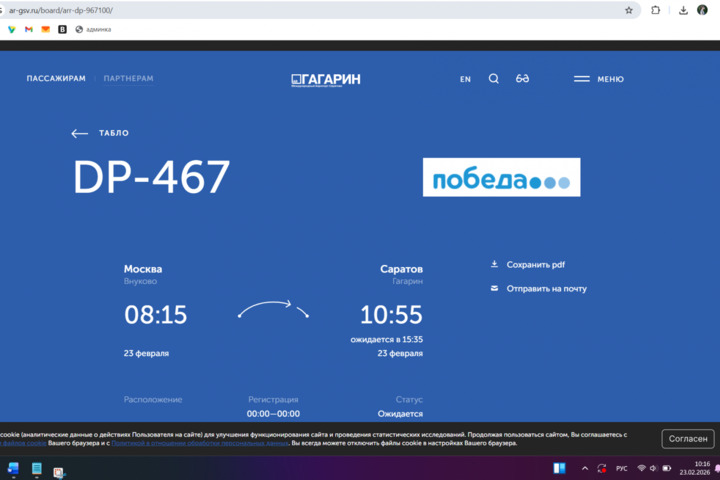Select the ПАРТНЕРАМ tab
Viewport: 720px width, 480px height.
[x=128, y=79]
